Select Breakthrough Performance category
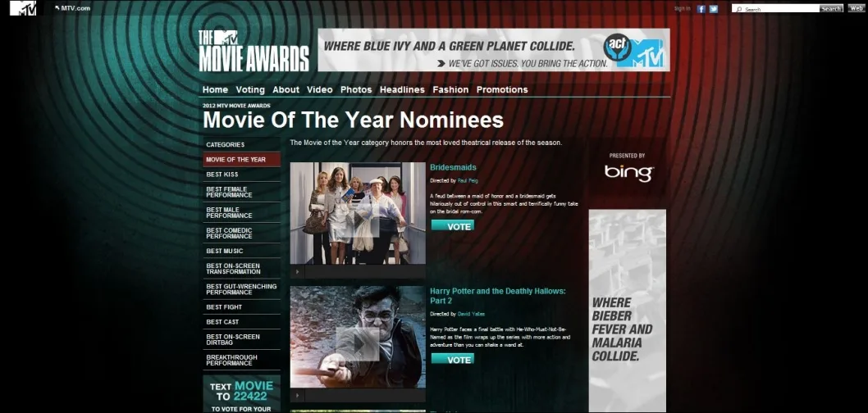Image resolution: width=868 pixels, height=413 pixels. coord(241,360)
